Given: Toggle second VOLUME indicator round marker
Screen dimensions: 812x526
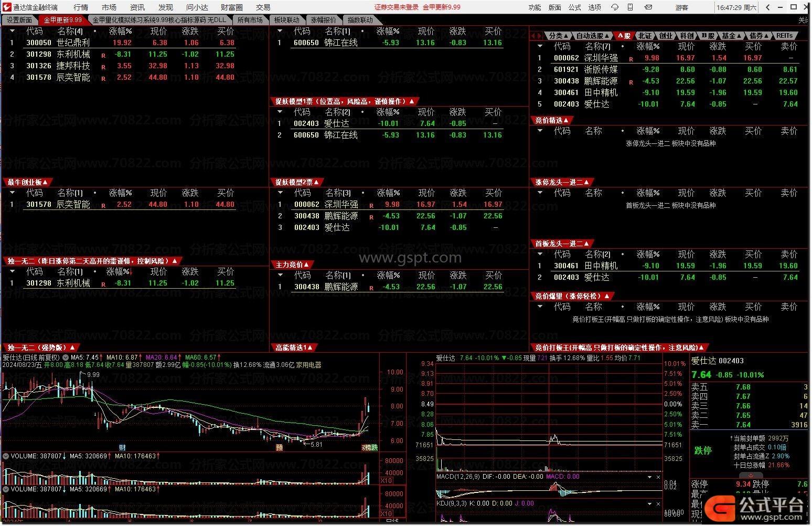Looking at the screenshot, I should 6,489.
